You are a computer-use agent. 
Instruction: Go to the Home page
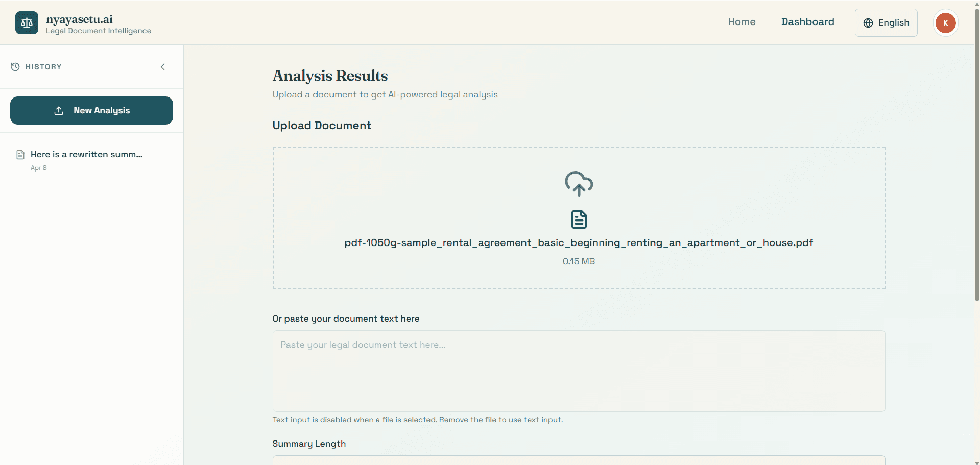point(742,22)
